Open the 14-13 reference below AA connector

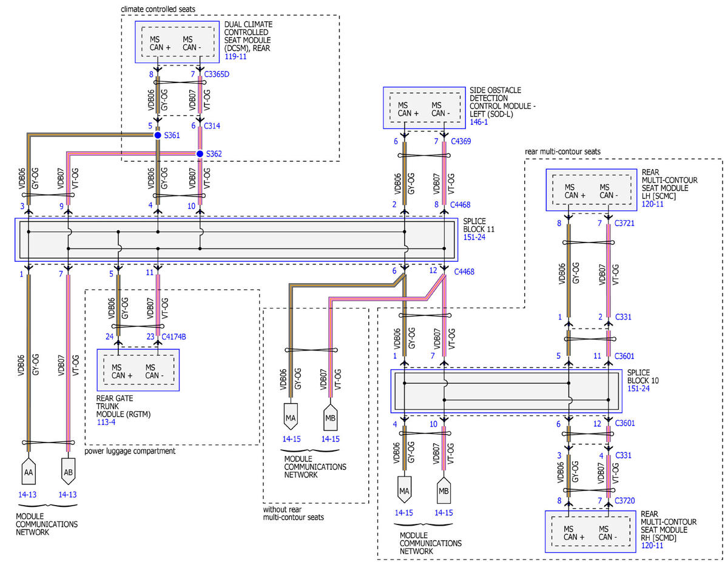pos(28,495)
